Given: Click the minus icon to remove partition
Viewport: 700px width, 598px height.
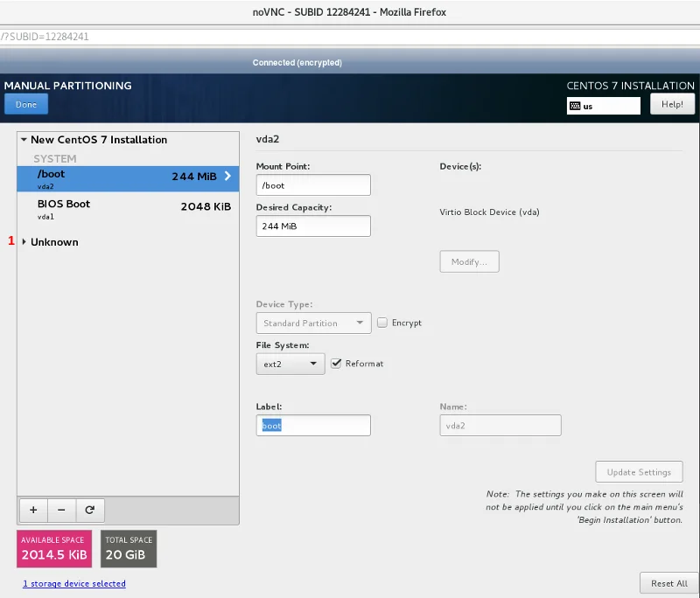Looking at the screenshot, I should (61, 510).
